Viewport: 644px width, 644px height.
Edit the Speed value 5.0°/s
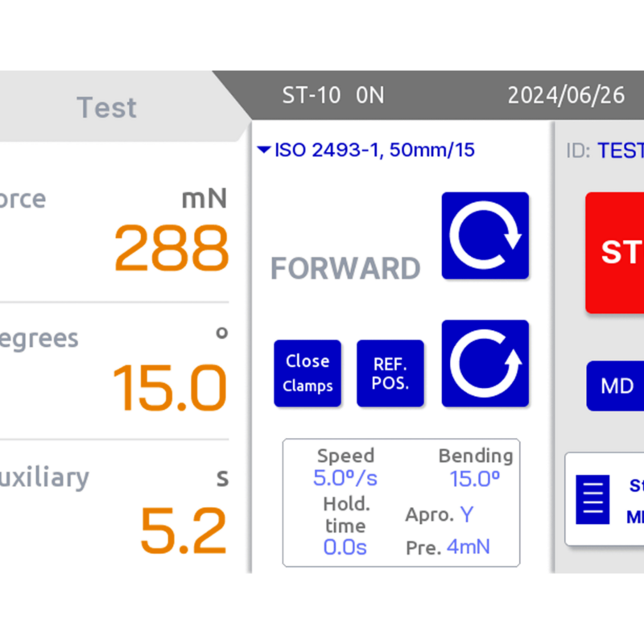tap(345, 478)
